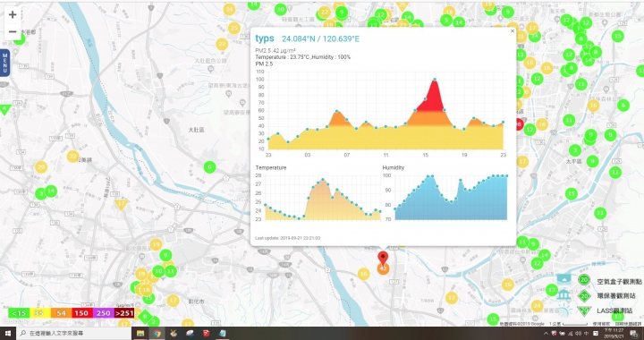
Task: Click the AirBox station type icon
Action: tap(564, 279)
